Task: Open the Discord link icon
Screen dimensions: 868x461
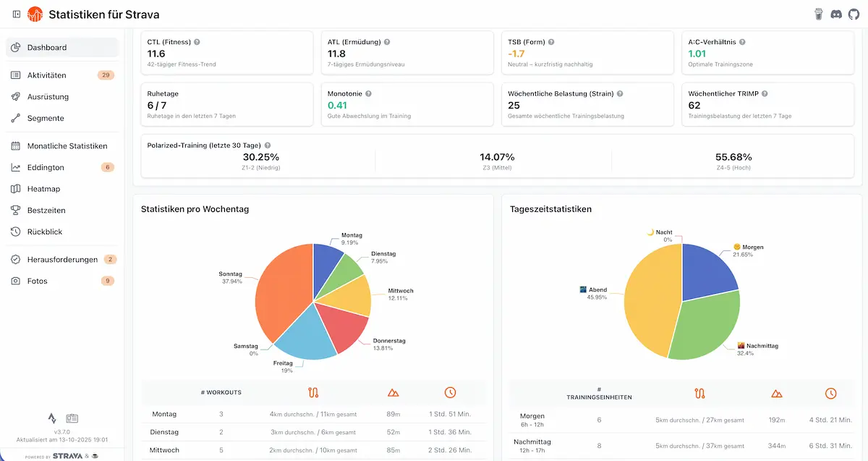Action: click(x=836, y=14)
